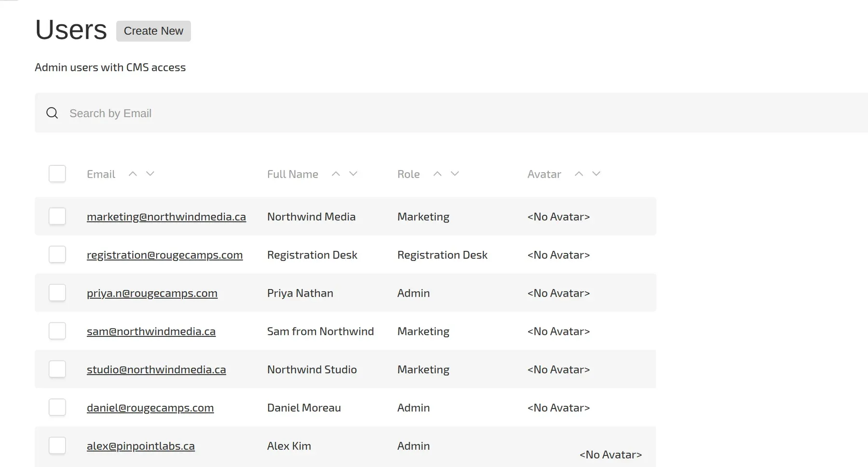Image resolution: width=868 pixels, height=467 pixels.
Task: Tick the checkbox for Daniel Moreau
Action: coord(57,407)
